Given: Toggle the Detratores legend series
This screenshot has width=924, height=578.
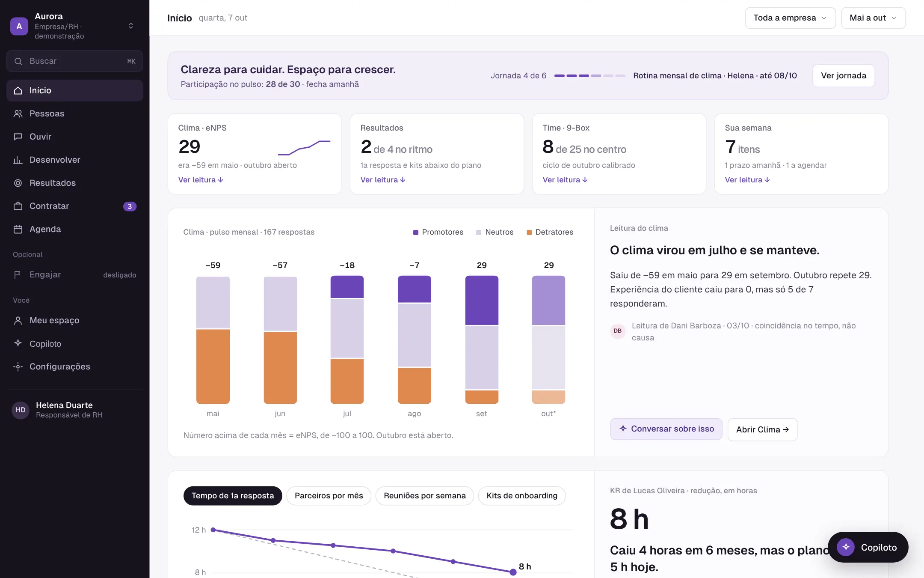Looking at the screenshot, I should click(x=550, y=232).
